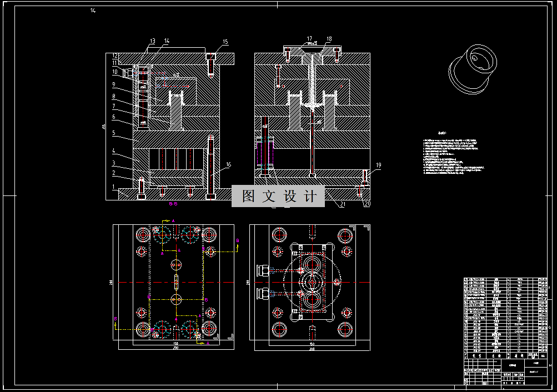Click callout number 10
The height and width of the screenshot is (392, 557).
click(115, 72)
